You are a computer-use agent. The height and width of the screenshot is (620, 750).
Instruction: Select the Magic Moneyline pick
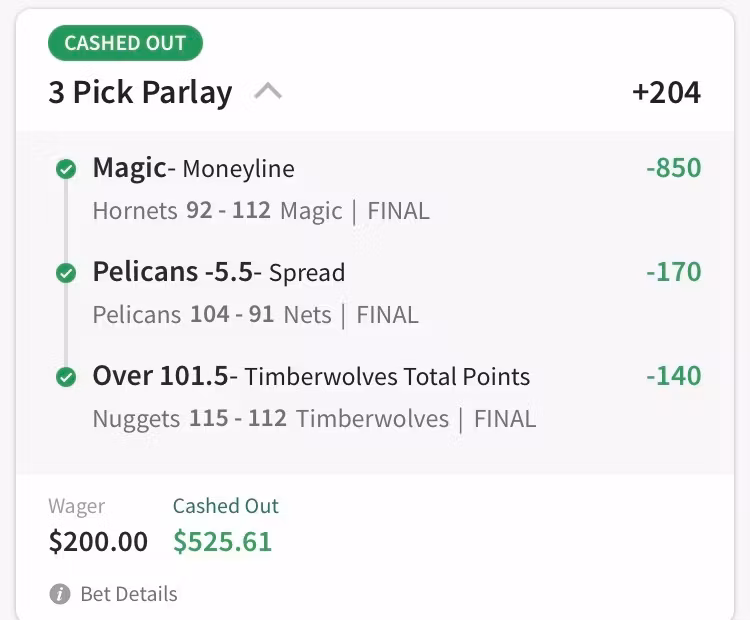point(194,168)
